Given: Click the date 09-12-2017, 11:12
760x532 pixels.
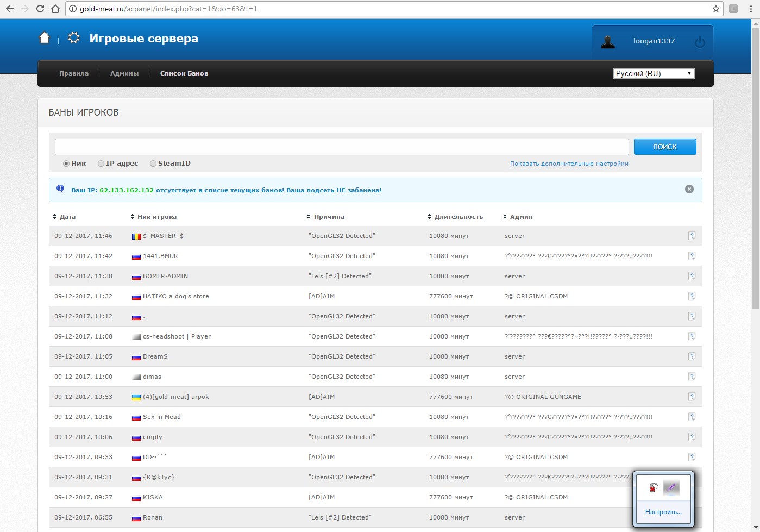Looking at the screenshot, I should point(83,316).
